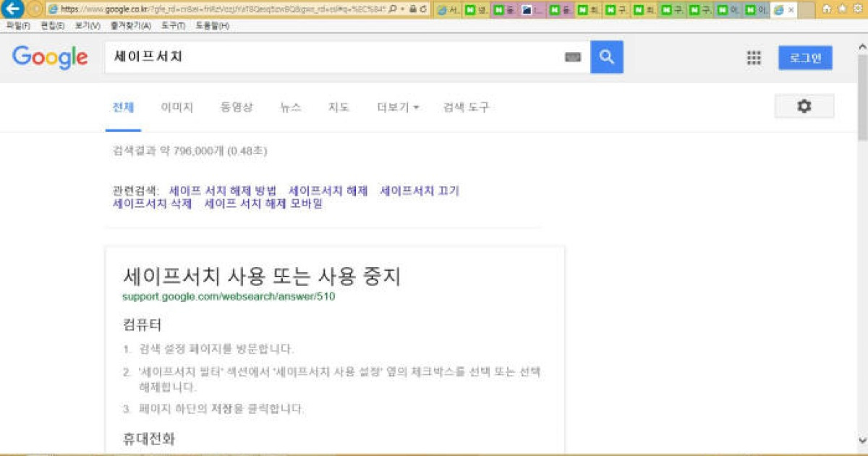Open related search 세이프 서치 해제 모바일
This screenshot has height=456, width=868.
click(263, 204)
